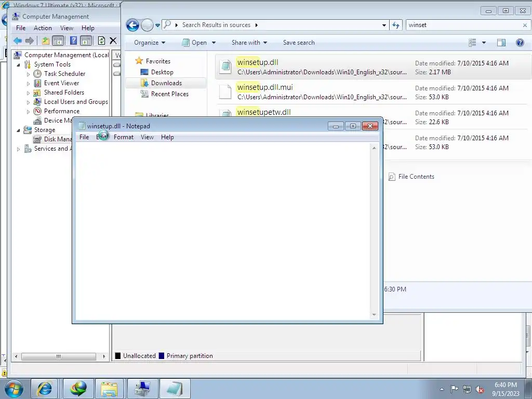Expand Performance node
This screenshot has width=532, height=399.
28,111
